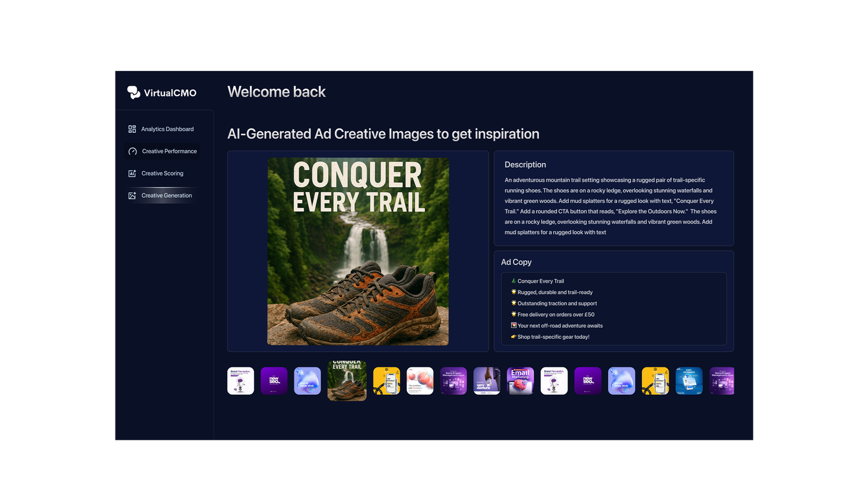Screen dimensions: 868x488
Task: Click the VirtualCMO logo icon
Action: click(133, 92)
